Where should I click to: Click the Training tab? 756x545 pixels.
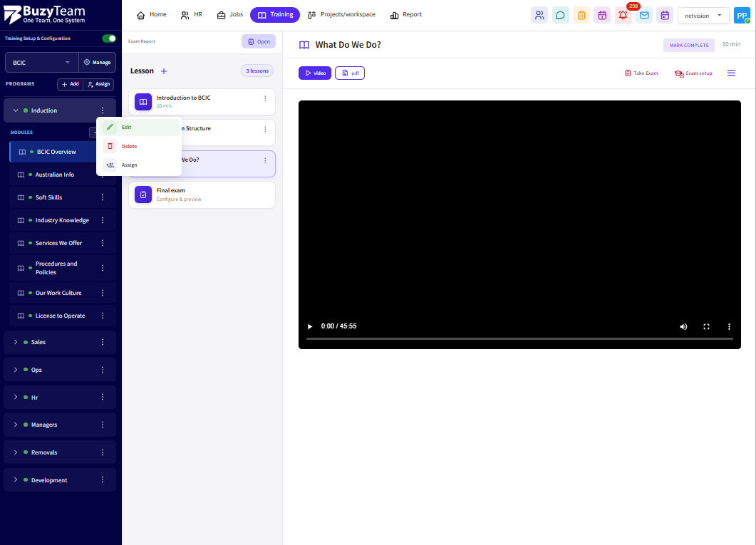(x=275, y=15)
